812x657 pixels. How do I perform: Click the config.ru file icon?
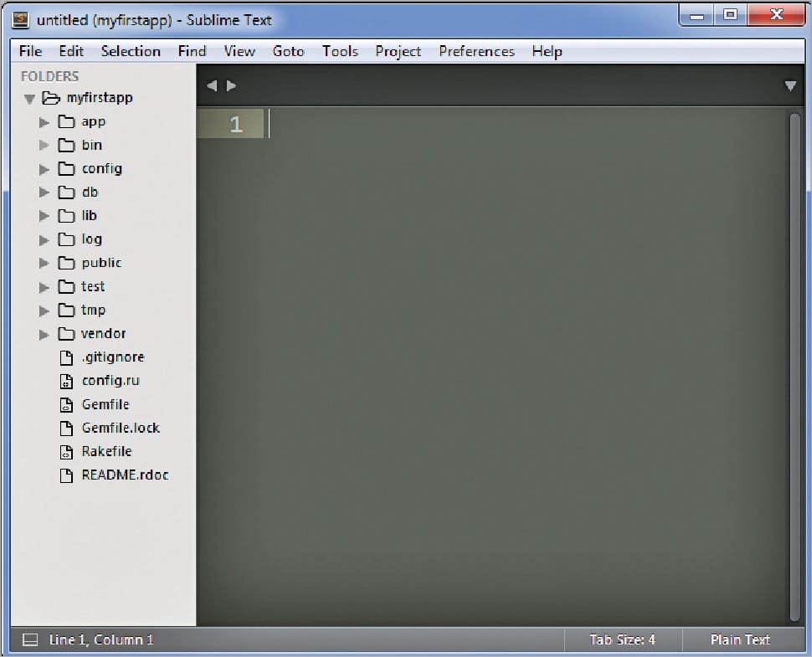(67, 382)
